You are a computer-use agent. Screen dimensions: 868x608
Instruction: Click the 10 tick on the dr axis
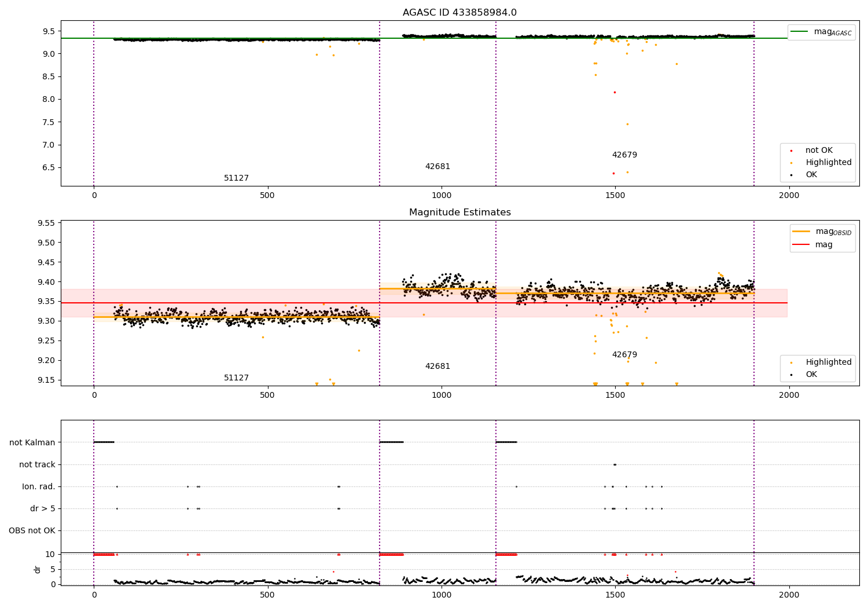pyautogui.click(x=50, y=555)
